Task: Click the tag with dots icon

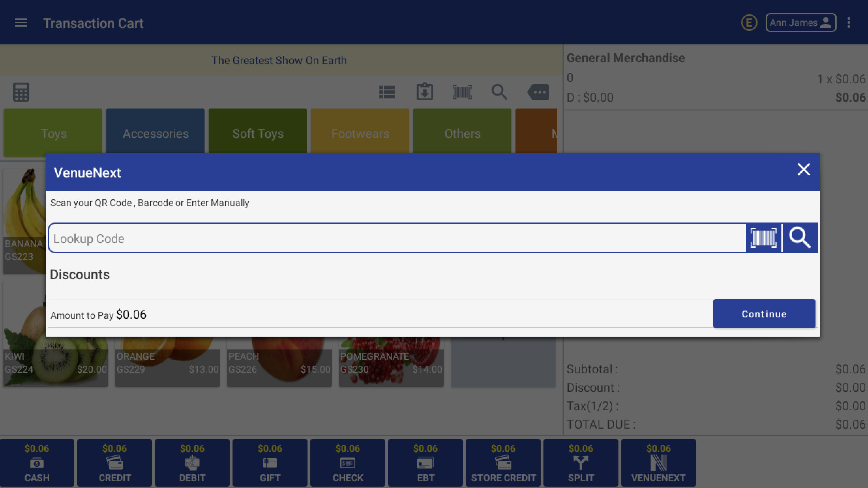Action: [538, 92]
